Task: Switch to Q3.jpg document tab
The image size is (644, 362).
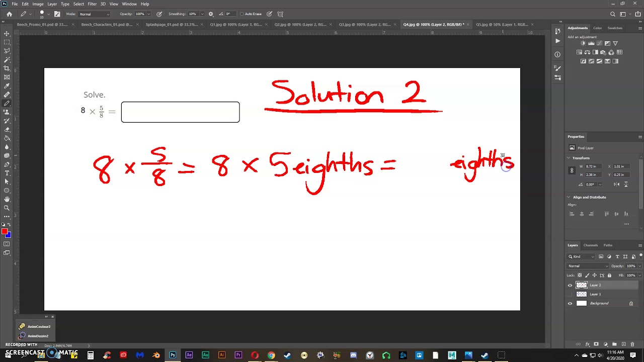Action: pyautogui.click(x=365, y=24)
